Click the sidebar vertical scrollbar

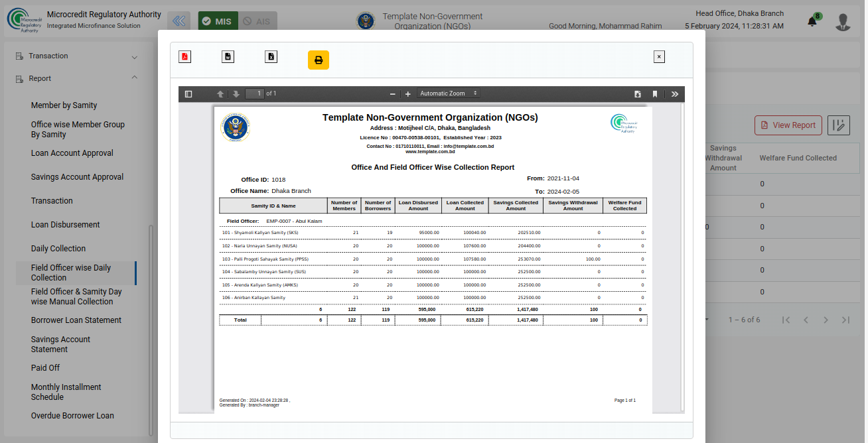click(x=151, y=330)
